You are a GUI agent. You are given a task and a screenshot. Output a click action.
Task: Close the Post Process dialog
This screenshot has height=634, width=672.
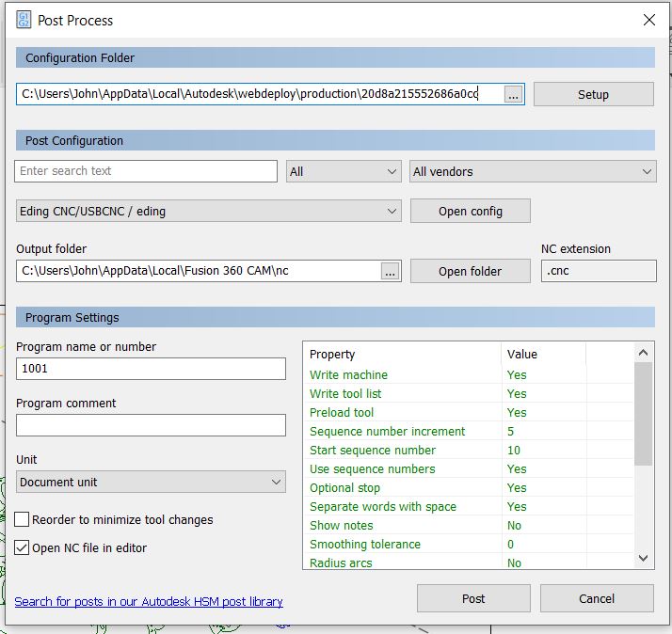point(648,19)
